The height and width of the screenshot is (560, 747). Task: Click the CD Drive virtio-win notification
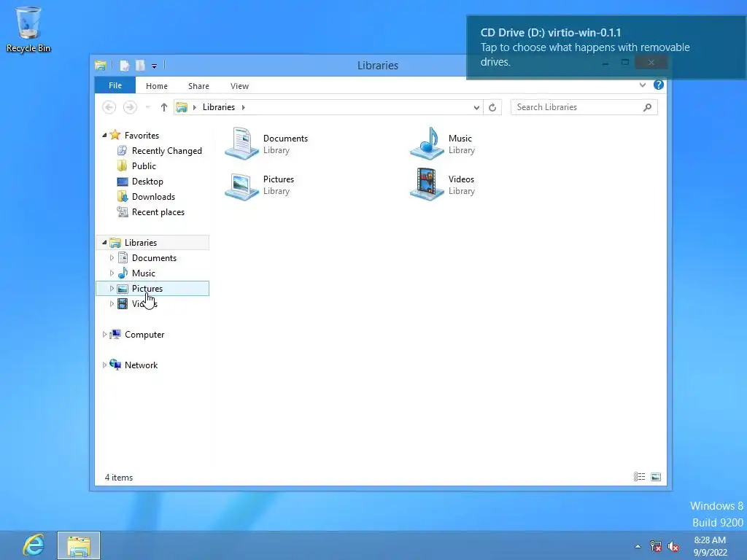click(x=606, y=47)
